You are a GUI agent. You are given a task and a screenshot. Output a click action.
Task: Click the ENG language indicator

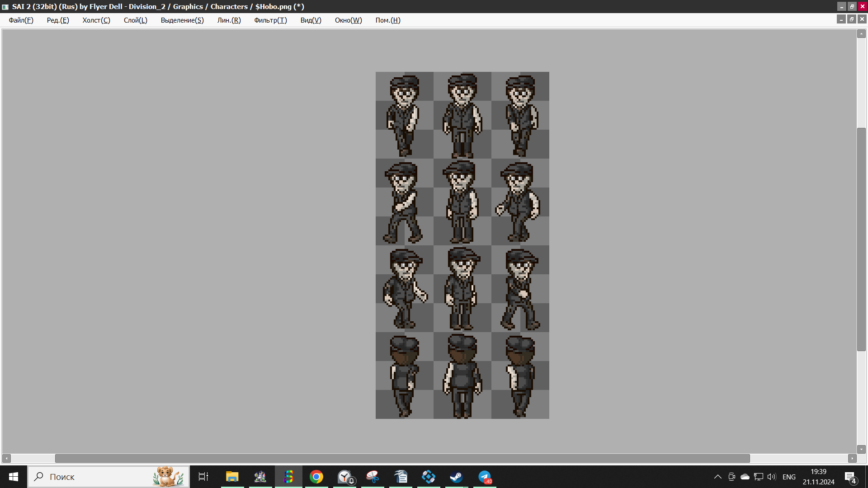[789, 477]
